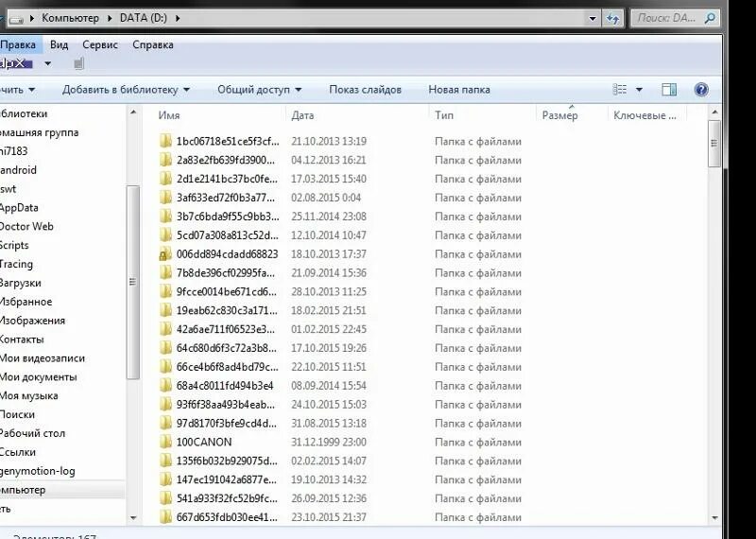
Task: Open dropdown arrow in second toolbar row
Action: [x=48, y=63]
